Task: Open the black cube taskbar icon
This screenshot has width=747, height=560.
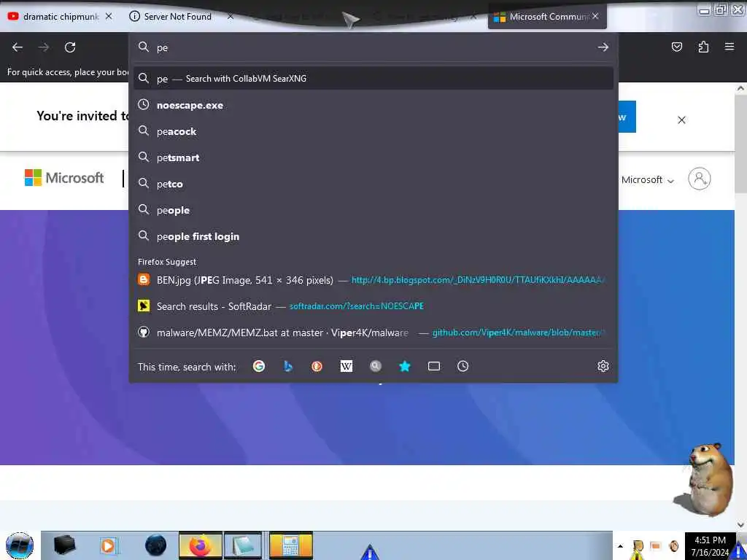Action: point(64,545)
